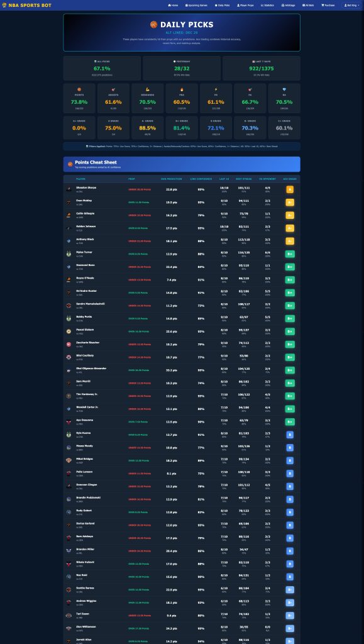
Task: Select player name Shai Gilgeous-Alexander
Action: 91,369
